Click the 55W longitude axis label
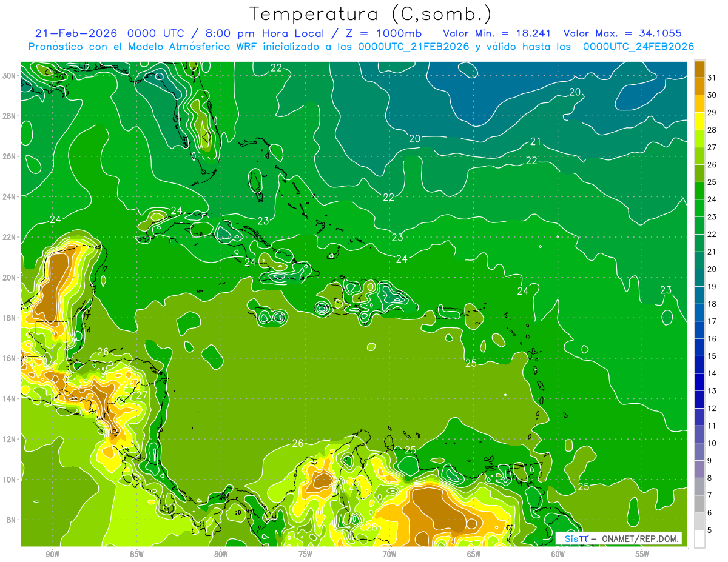728x562 pixels. click(642, 554)
